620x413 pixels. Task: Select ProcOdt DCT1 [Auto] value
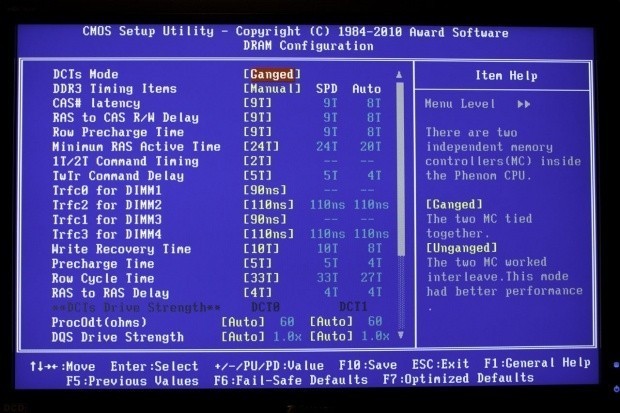[331, 322]
